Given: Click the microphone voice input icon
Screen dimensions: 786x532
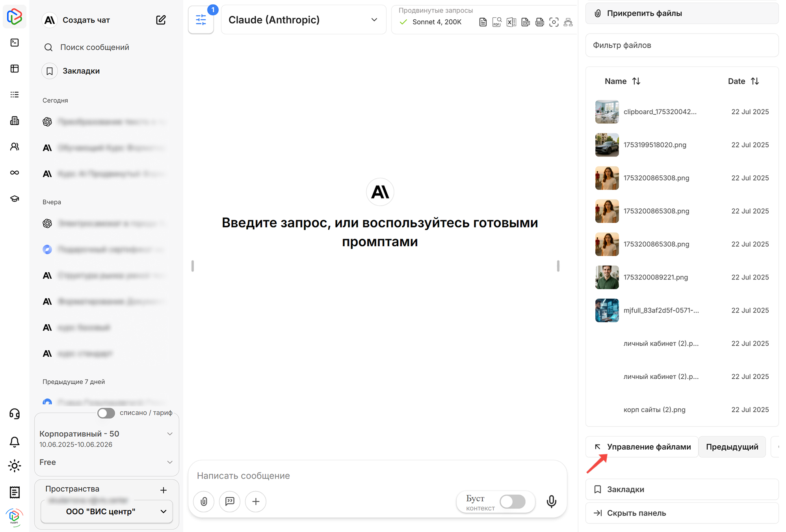Looking at the screenshot, I should pyautogui.click(x=552, y=501).
